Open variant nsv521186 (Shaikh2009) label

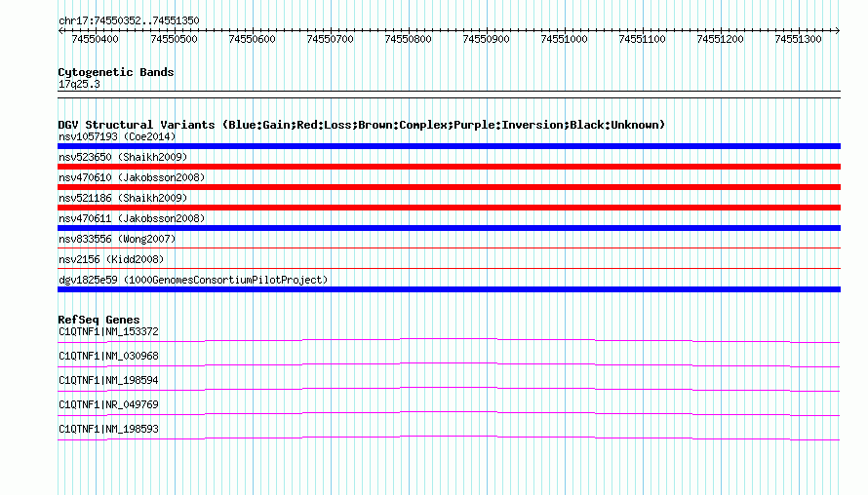[123, 198]
